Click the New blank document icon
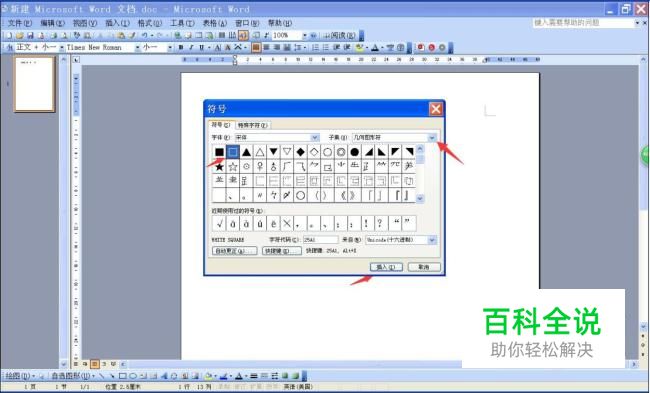The image size is (650, 393). point(9,36)
